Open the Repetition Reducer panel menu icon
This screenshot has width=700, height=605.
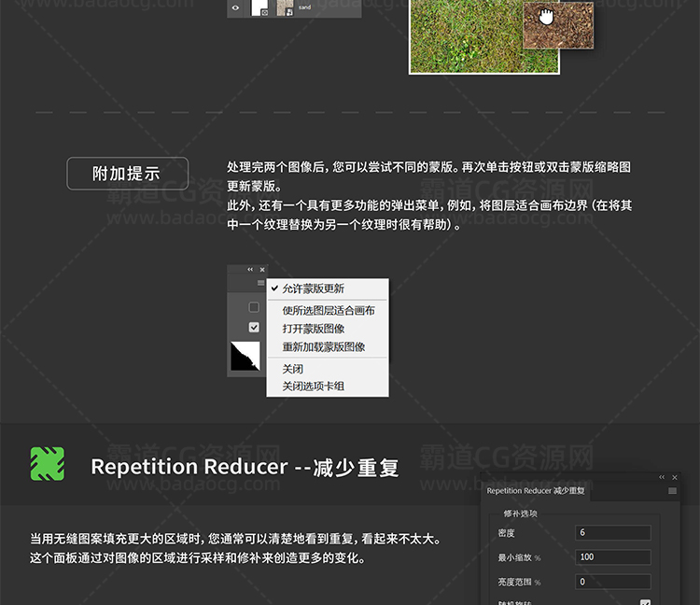click(x=672, y=490)
